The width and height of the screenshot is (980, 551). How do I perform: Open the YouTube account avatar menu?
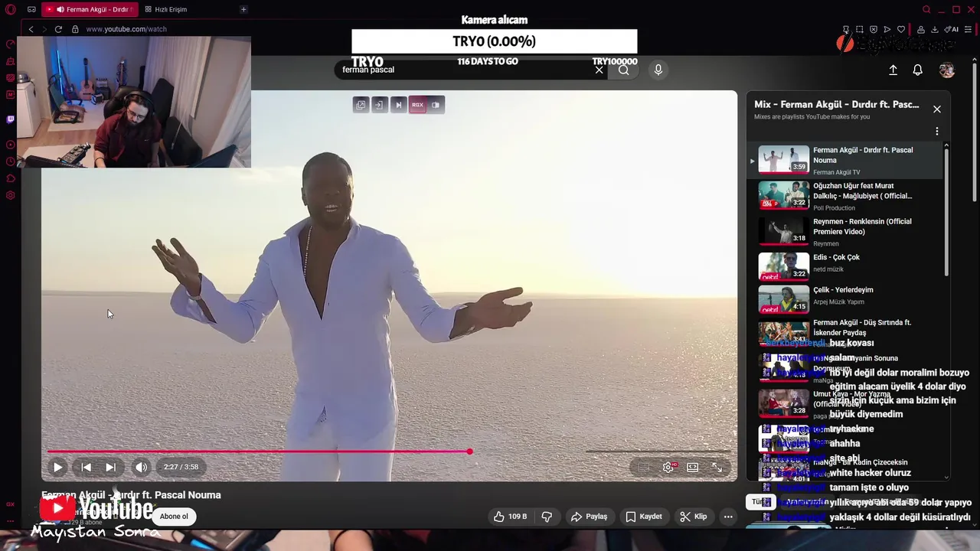[947, 70]
